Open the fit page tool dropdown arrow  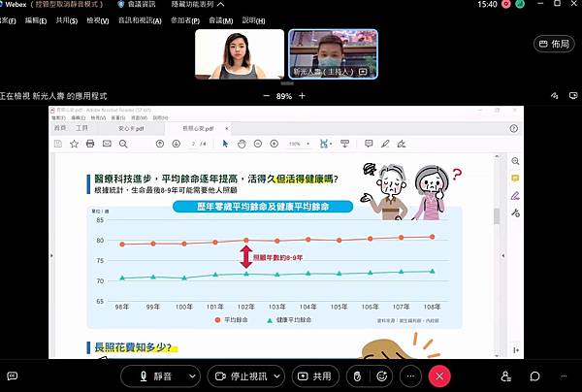[x=331, y=144]
